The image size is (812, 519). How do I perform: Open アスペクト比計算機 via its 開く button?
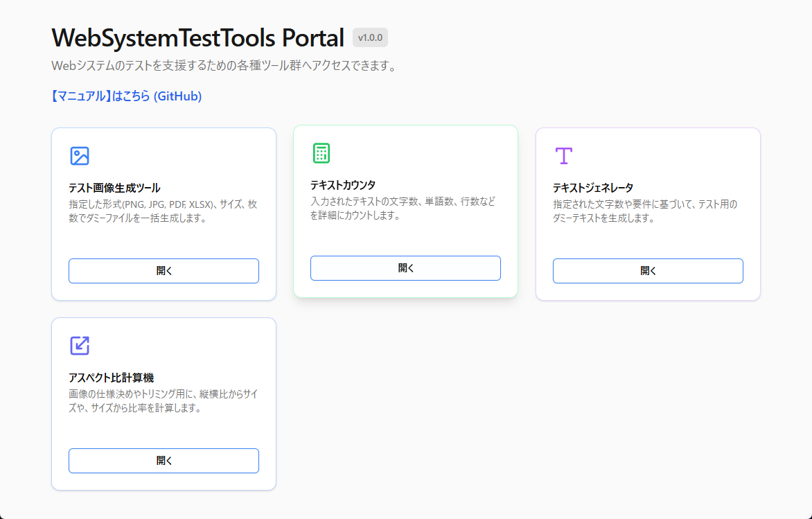(164, 461)
